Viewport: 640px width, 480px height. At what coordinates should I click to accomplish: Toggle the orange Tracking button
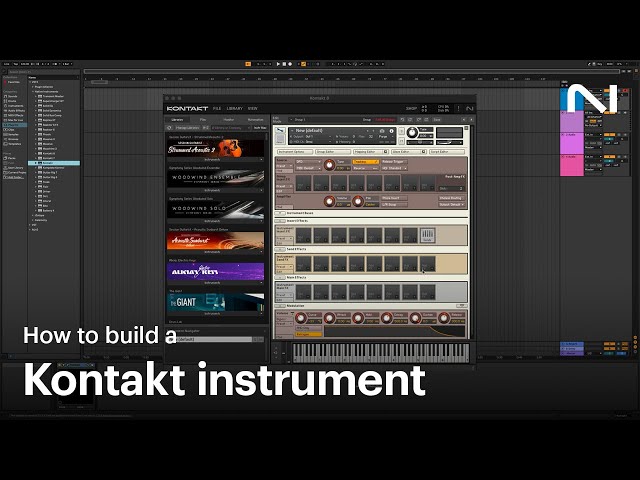[365, 162]
